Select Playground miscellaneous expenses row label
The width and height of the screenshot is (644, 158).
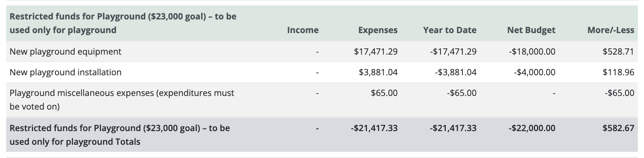click(x=122, y=100)
